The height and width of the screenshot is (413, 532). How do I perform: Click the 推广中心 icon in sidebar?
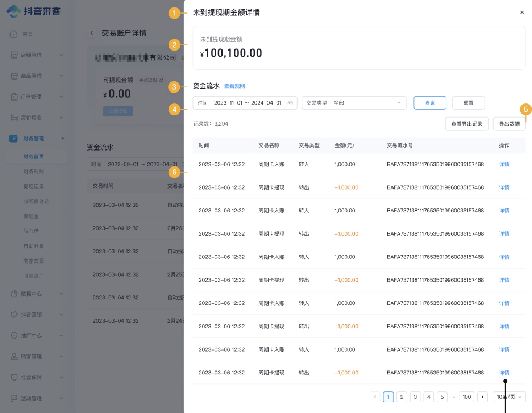[x=14, y=335]
